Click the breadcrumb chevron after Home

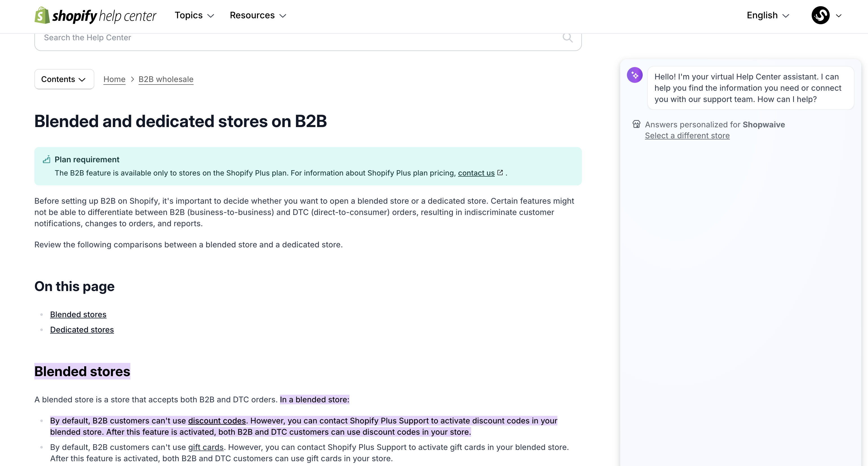pos(132,79)
